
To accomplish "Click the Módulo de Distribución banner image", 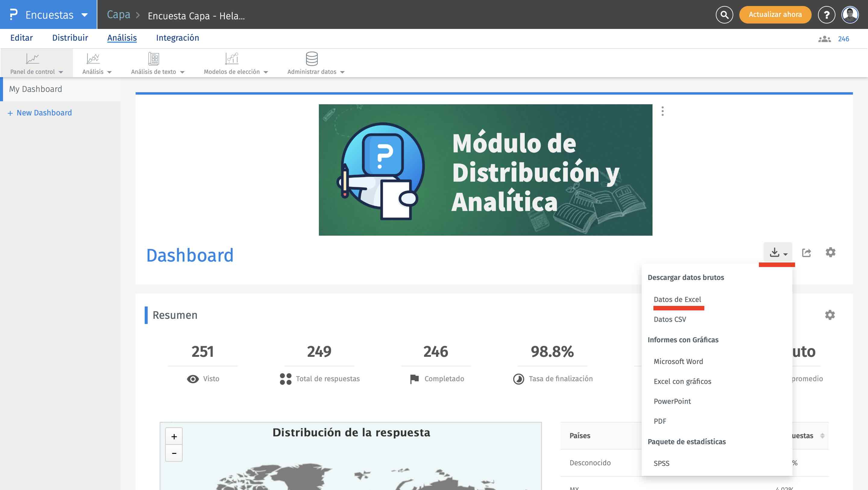I will coord(485,170).
